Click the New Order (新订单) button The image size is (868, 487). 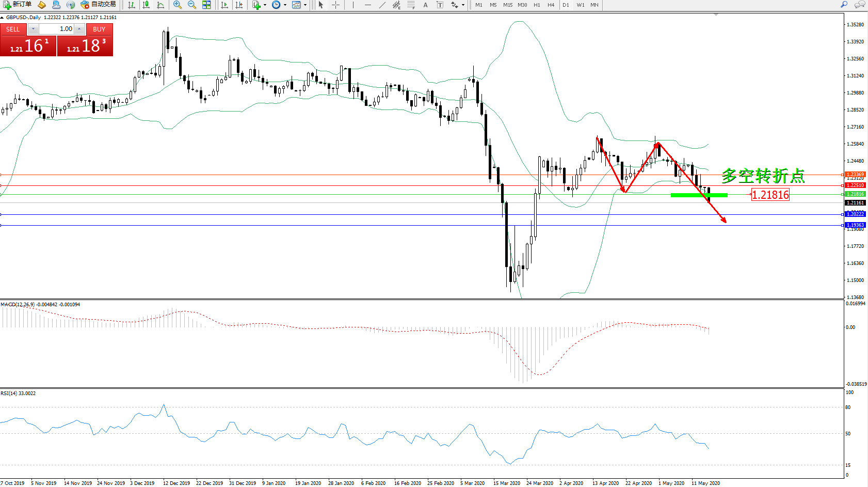point(17,5)
